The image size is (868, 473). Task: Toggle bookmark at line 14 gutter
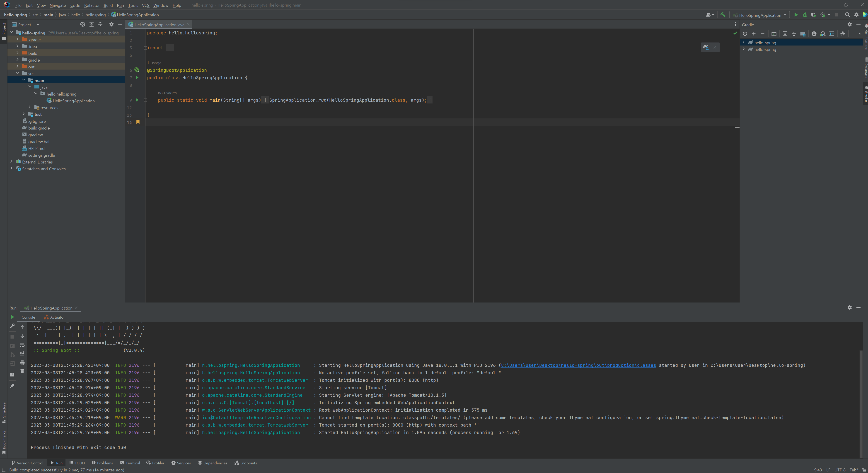[138, 122]
